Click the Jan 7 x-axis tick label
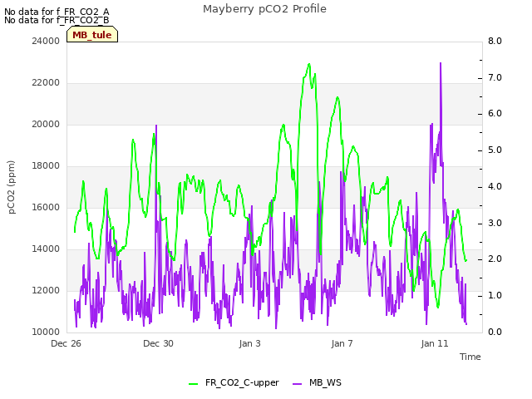Viewport: 532px width, 399px height. point(342,343)
